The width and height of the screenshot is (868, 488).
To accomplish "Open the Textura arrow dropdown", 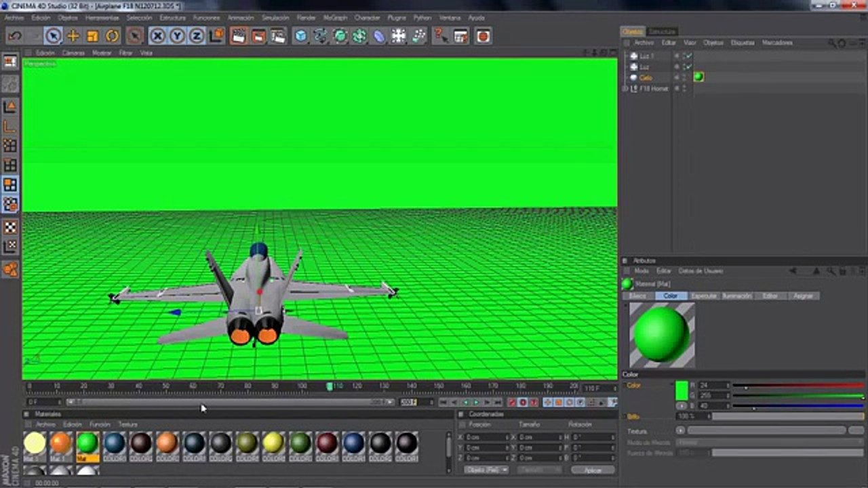I will pos(680,430).
